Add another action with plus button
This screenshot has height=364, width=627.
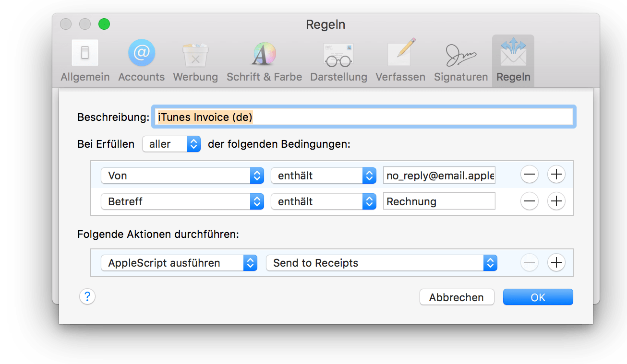tap(556, 262)
